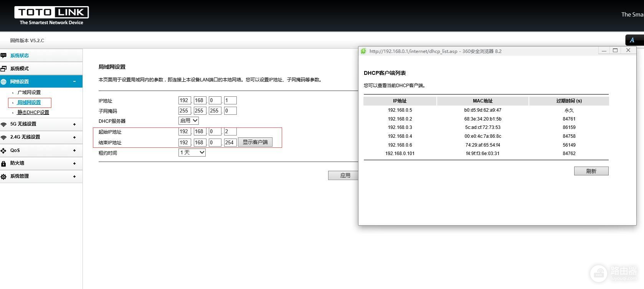The width and height of the screenshot is (644, 289).
Task: Minimize the DHCP list popup window
Action: [x=604, y=51]
